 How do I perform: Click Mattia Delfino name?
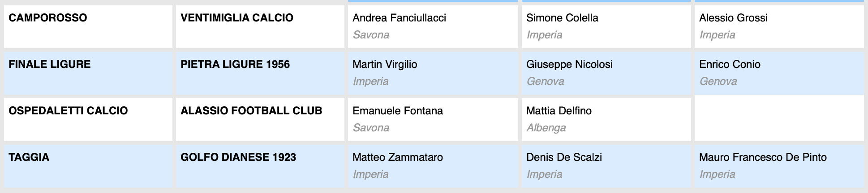pyautogui.click(x=559, y=111)
